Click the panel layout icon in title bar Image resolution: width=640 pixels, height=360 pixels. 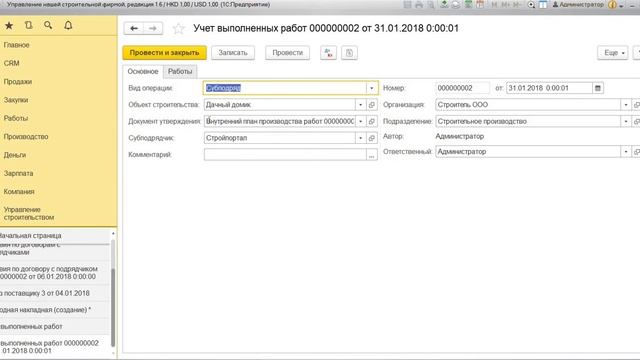[x=543, y=5]
